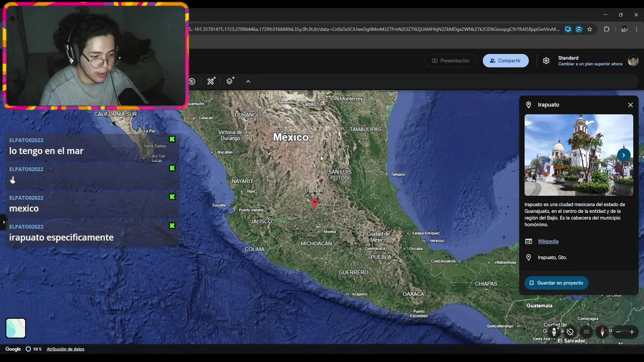Zoom out with the minus button
644x362 pixels.
pyautogui.click(x=618, y=332)
